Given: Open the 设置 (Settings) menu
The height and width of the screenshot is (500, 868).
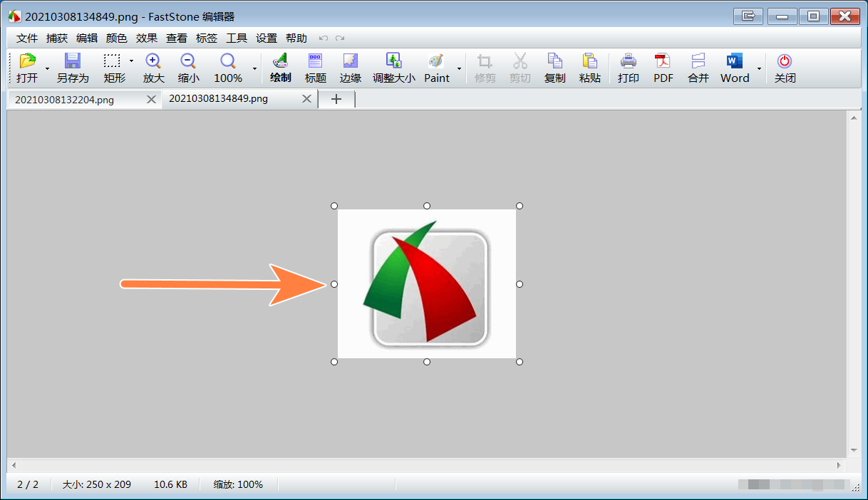Looking at the screenshot, I should pos(267,38).
